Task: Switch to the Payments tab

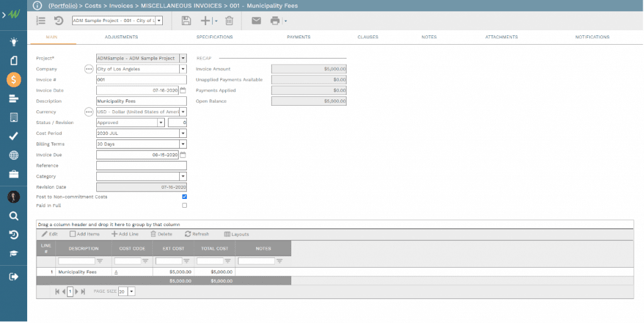Action: click(x=298, y=37)
